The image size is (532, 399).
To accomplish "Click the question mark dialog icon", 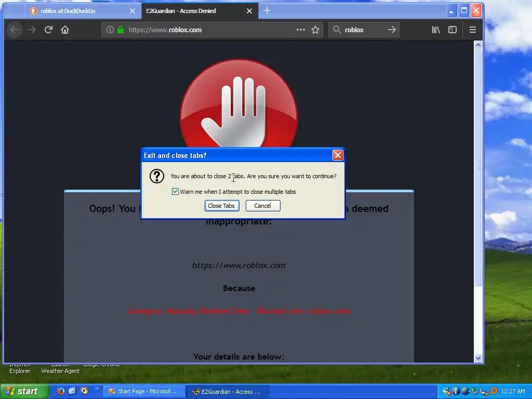I will (157, 176).
